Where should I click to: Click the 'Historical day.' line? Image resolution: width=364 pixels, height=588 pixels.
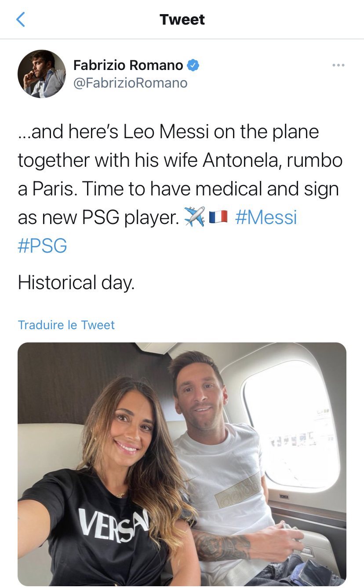(76, 283)
